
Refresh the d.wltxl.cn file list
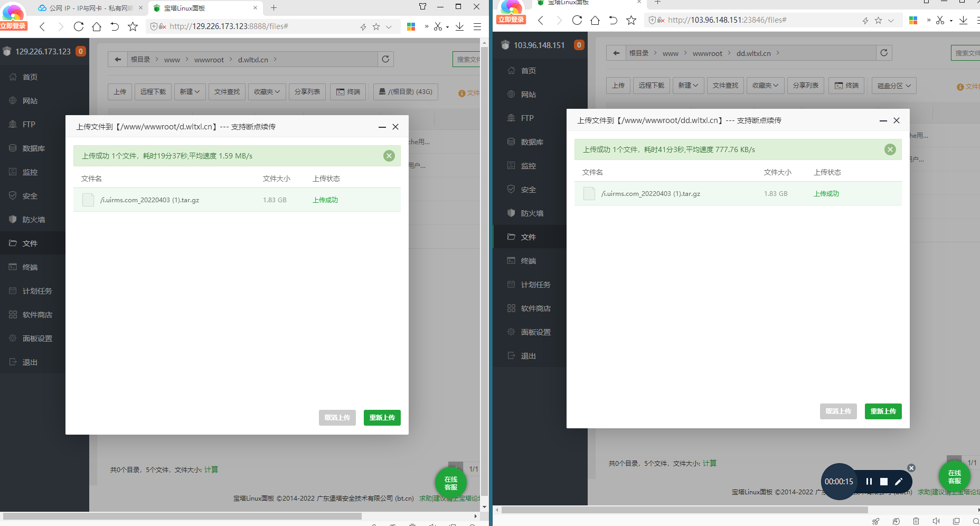click(x=385, y=59)
